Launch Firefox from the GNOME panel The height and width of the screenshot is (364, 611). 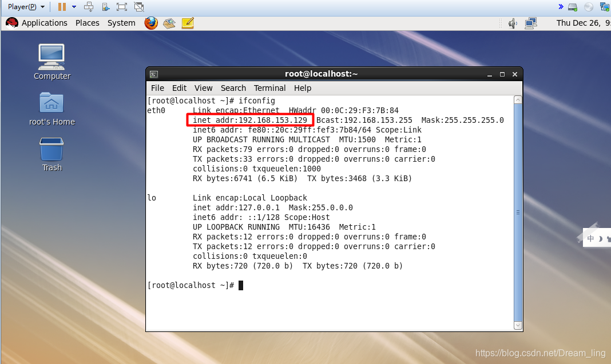click(150, 23)
